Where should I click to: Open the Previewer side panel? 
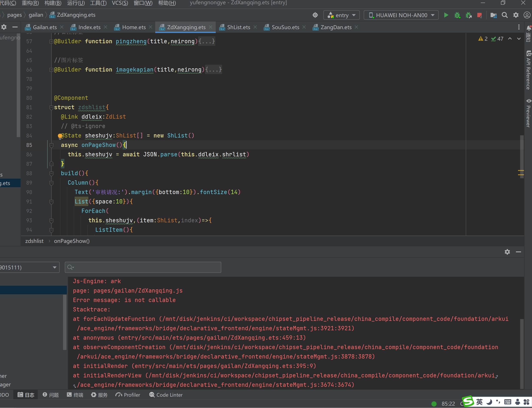[528, 113]
